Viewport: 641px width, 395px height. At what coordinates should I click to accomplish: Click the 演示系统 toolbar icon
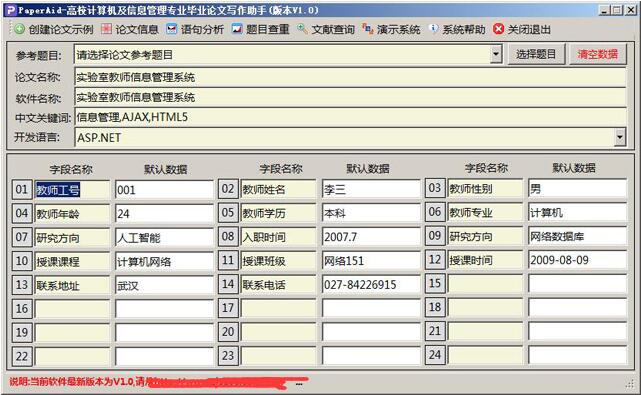tap(368, 29)
